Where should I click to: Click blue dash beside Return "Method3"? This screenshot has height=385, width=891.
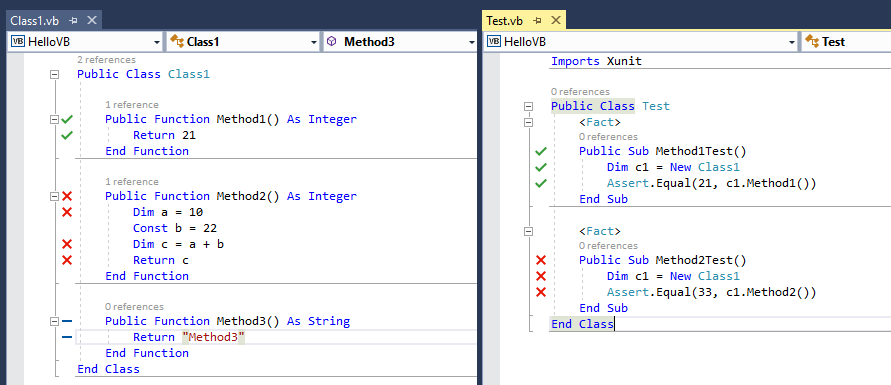coord(67,337)
